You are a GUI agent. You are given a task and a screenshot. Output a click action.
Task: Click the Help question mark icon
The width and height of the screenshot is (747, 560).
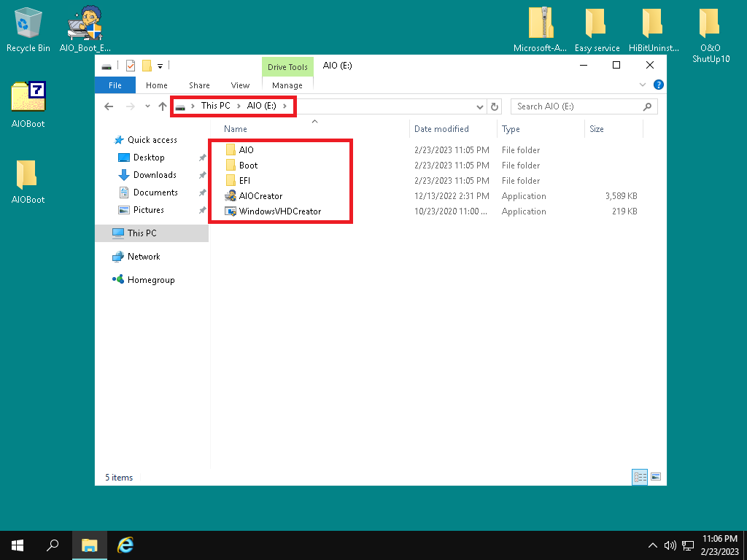(658, 85)
